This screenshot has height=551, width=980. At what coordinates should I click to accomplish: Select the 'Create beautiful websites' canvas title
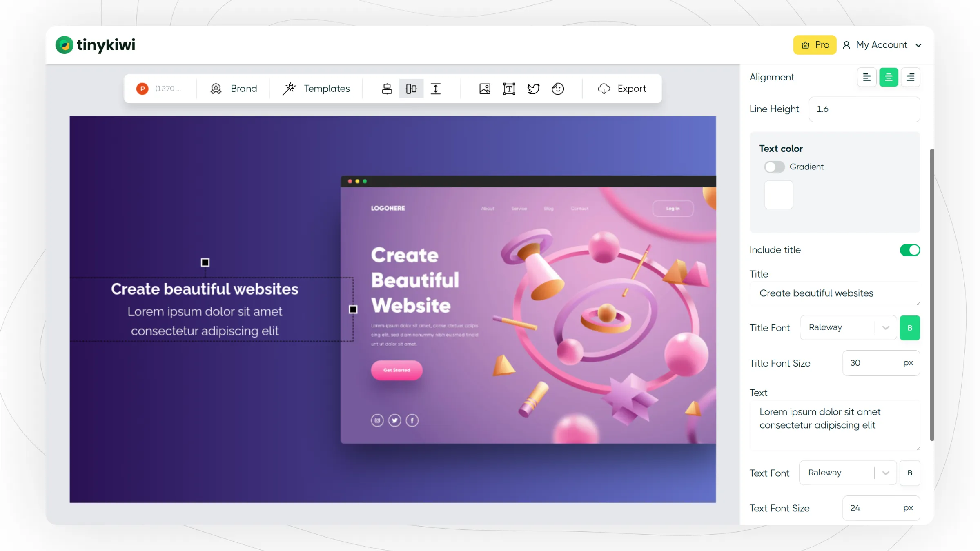[205, 289]
